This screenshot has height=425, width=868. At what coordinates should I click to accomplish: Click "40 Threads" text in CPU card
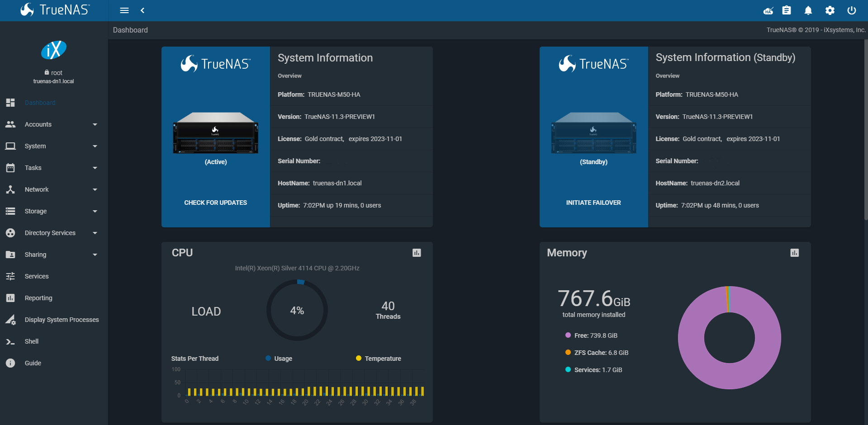388,310
